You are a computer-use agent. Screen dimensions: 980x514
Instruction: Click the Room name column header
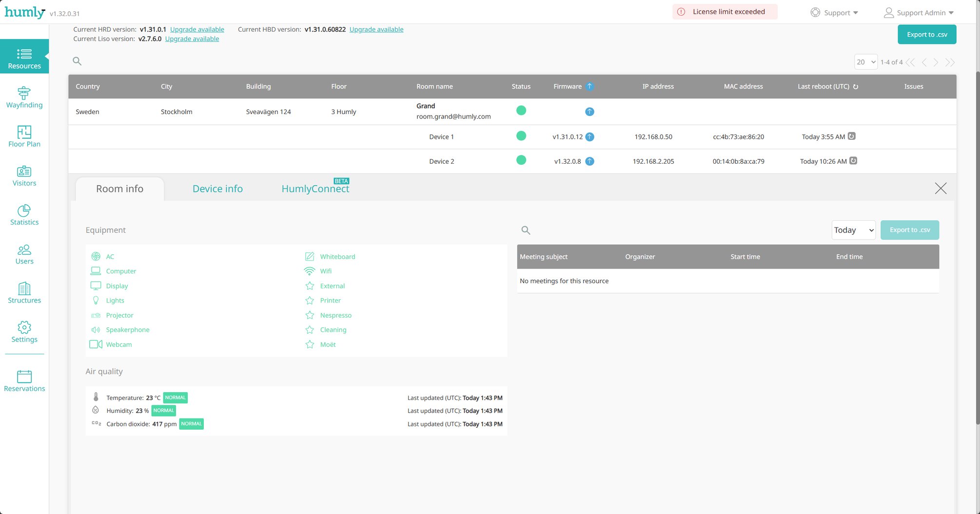[x=434, y=86]
